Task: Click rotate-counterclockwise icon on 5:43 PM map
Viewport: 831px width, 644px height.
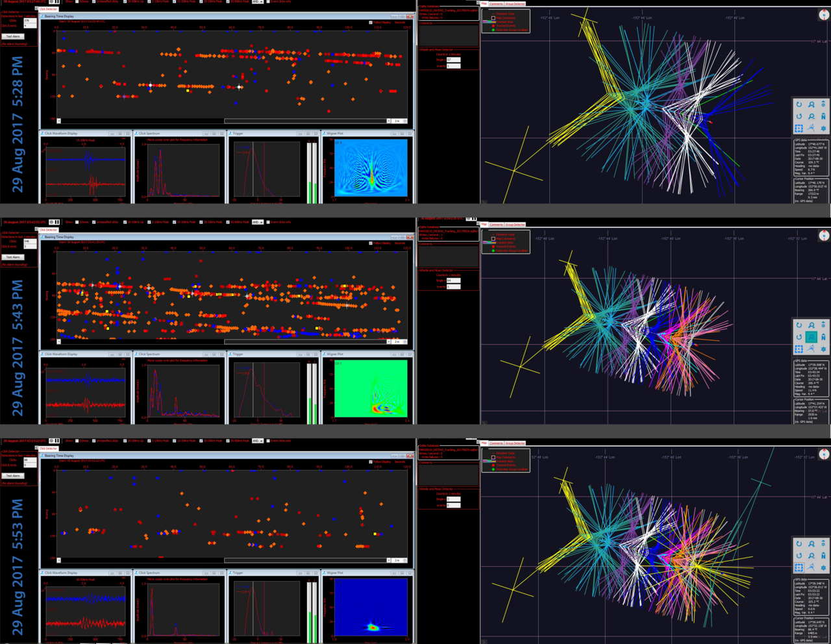Action: 799,337
